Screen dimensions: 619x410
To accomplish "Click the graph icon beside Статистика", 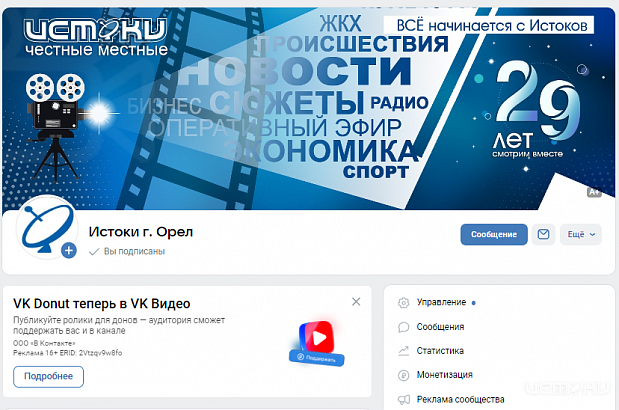I will point(403,351).
